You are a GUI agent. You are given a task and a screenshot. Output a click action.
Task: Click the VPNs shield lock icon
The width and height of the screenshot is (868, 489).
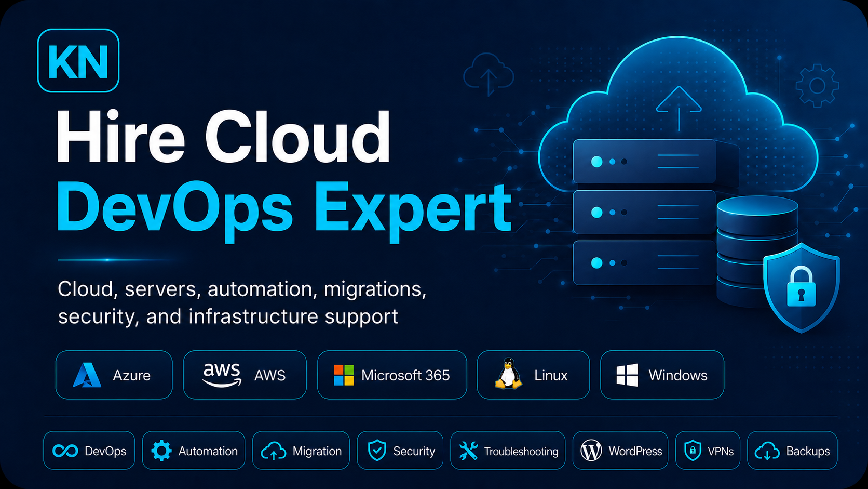pos(693,451)
